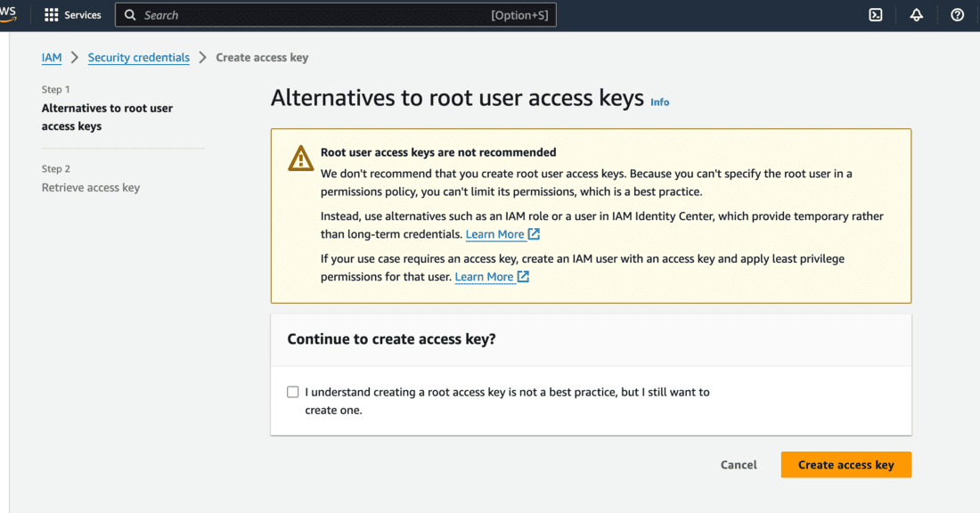The height and width of the screenshot is (513, 980).
Task: Open Info link beside page heading
Action: tap(659, 102)
